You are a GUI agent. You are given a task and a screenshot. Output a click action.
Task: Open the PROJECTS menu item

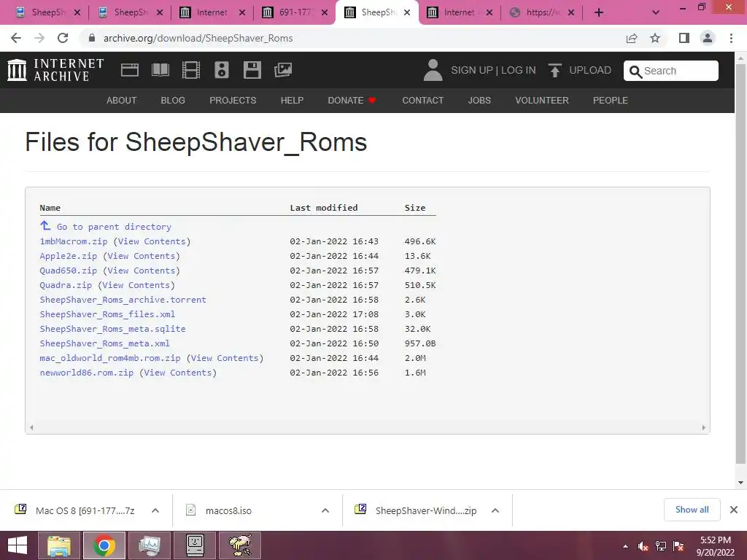coord(233,101)
